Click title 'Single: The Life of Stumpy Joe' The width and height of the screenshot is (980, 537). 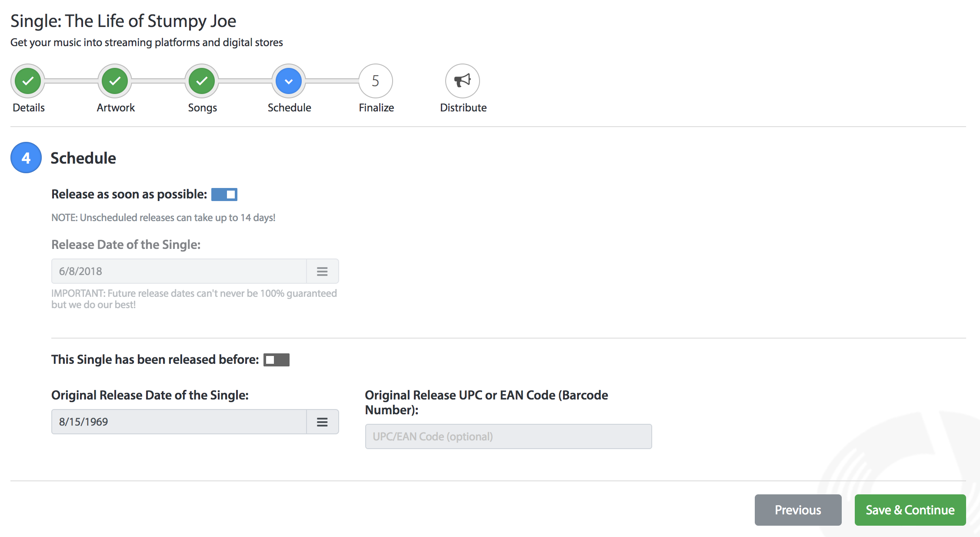[123, 21]
